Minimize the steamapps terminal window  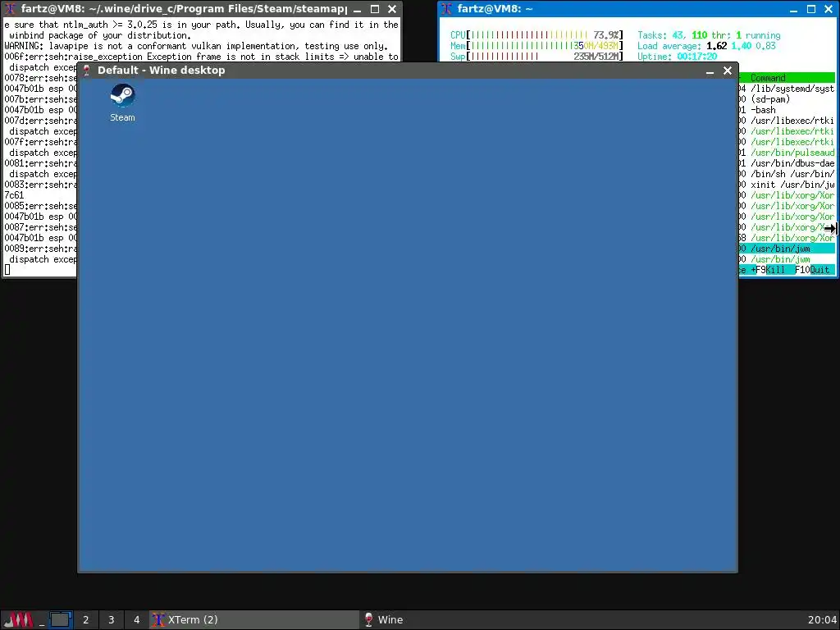[x=358, y=9]
